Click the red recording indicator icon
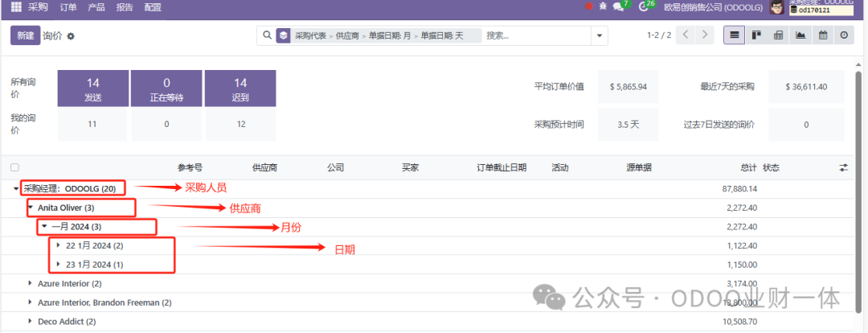The image size is (868, 333). [x=589, y=6]
